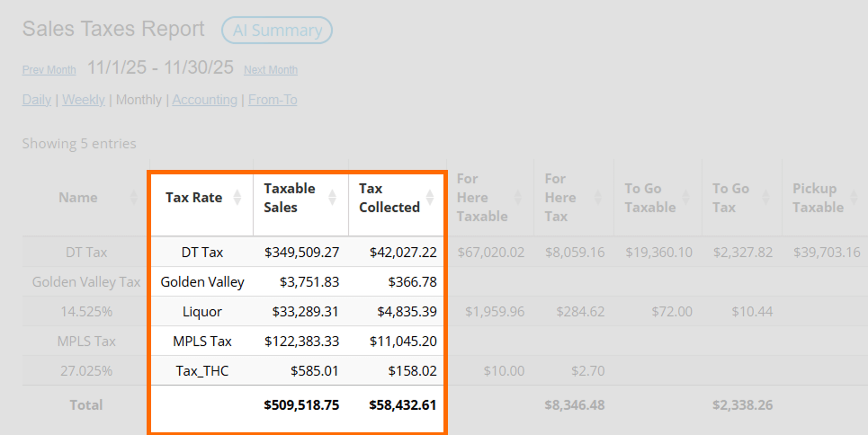The width and height of the screenshot is (868, 435).
Task: Click the Tax_THC tax rate cell
Action: pos(202,371)
